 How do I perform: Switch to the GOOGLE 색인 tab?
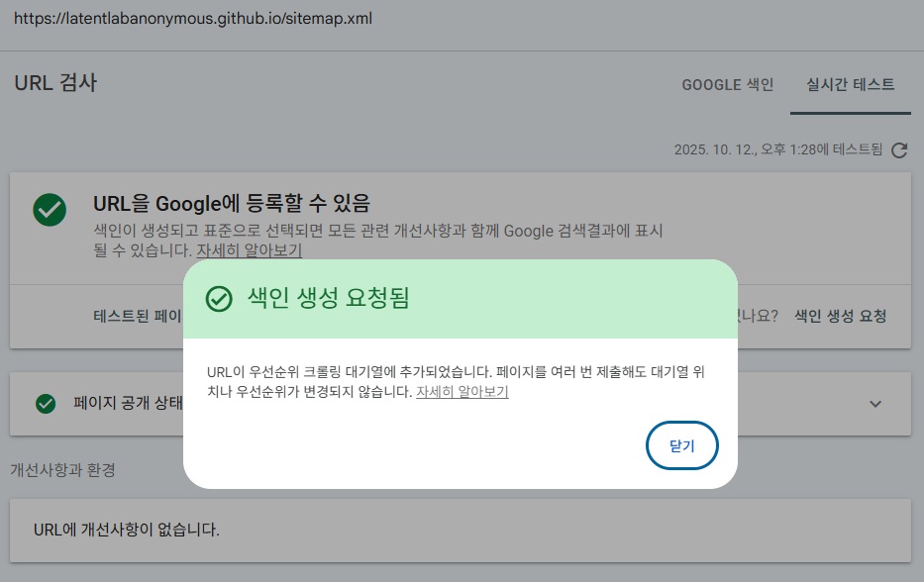pos(728,85)
